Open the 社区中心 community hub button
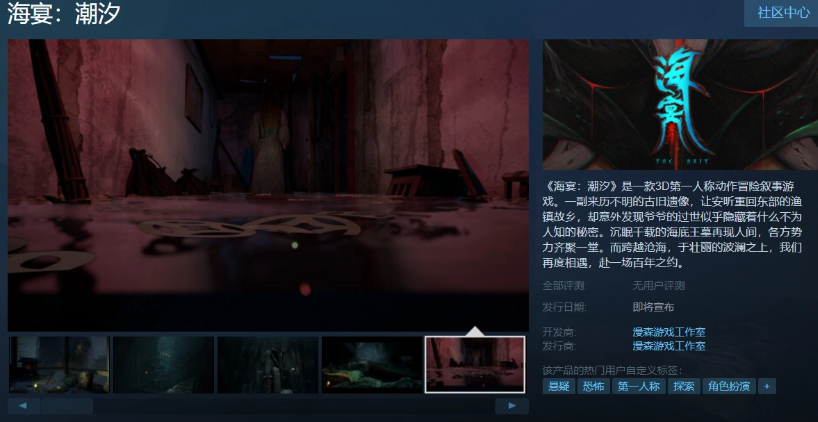The width and height of the screenshot is (818, 422). pyautogui.click(x=783, y=13)
